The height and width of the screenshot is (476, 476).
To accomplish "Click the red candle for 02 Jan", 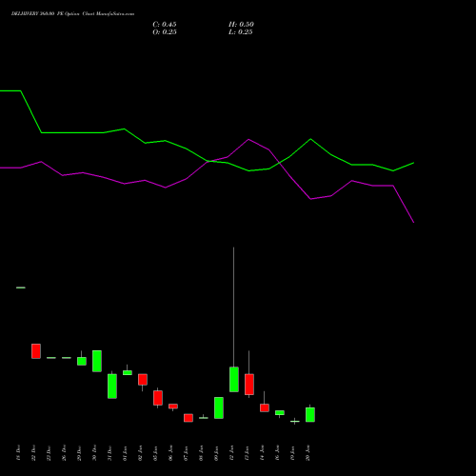I will tap(143, 379).
